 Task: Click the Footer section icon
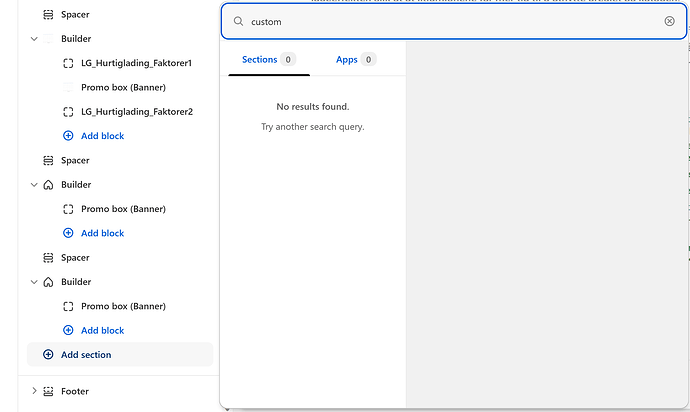48,391
